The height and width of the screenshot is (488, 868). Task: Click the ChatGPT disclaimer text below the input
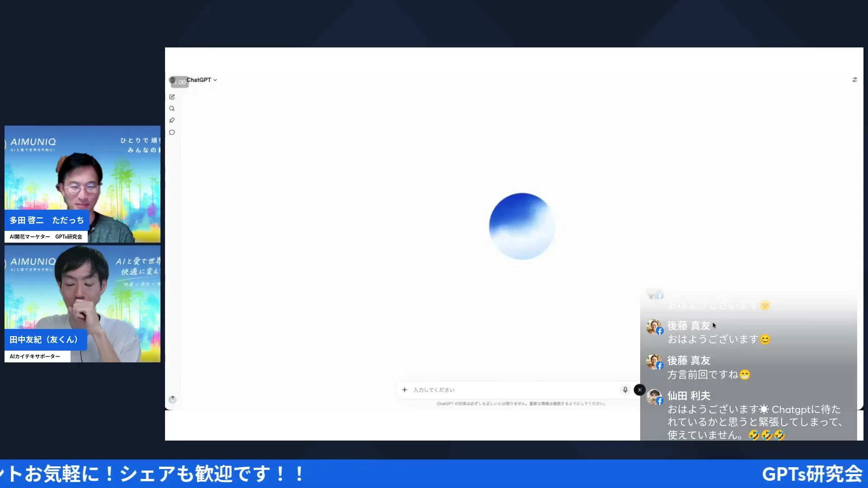click(521, 404)
